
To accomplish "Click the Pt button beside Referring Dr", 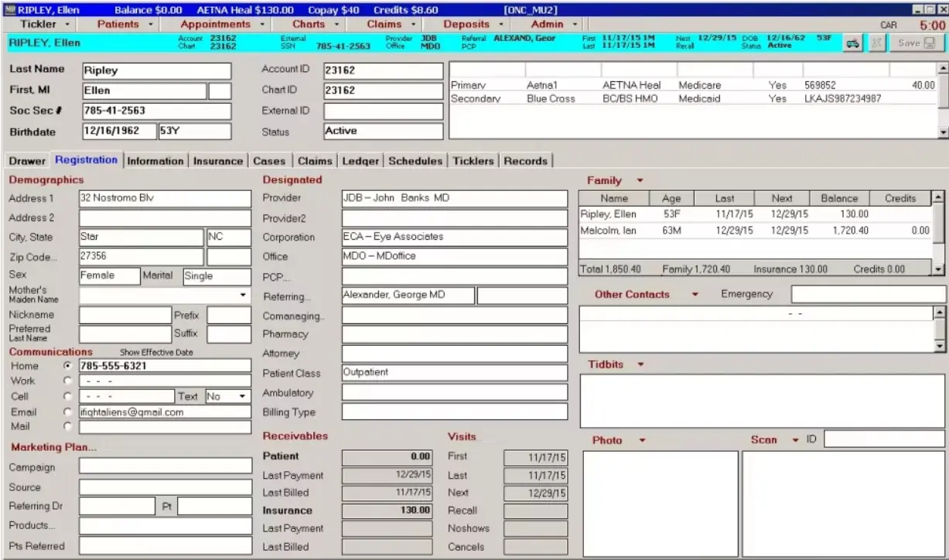I will tap(166, 504).
